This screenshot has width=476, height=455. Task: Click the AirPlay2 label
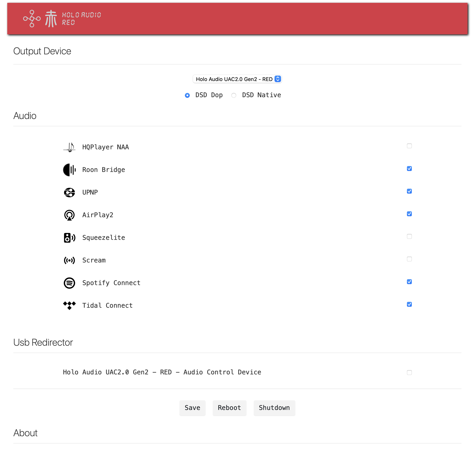click(98, 215)
